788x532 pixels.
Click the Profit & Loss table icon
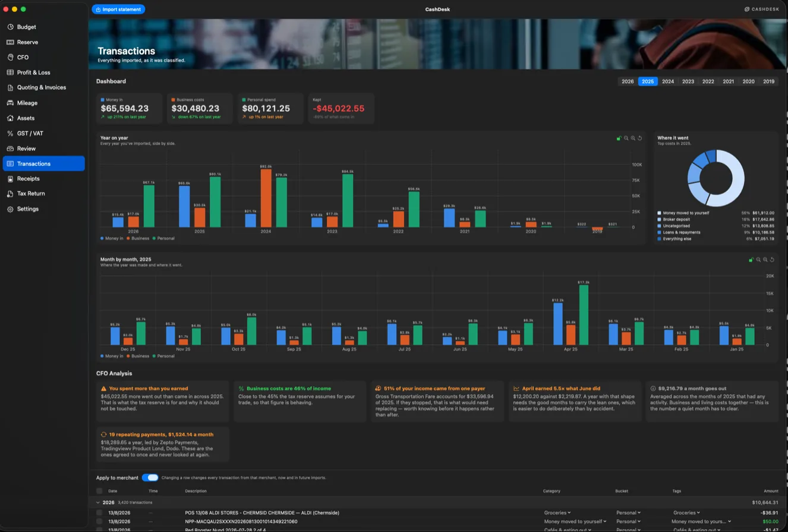[x=10, y=73]
